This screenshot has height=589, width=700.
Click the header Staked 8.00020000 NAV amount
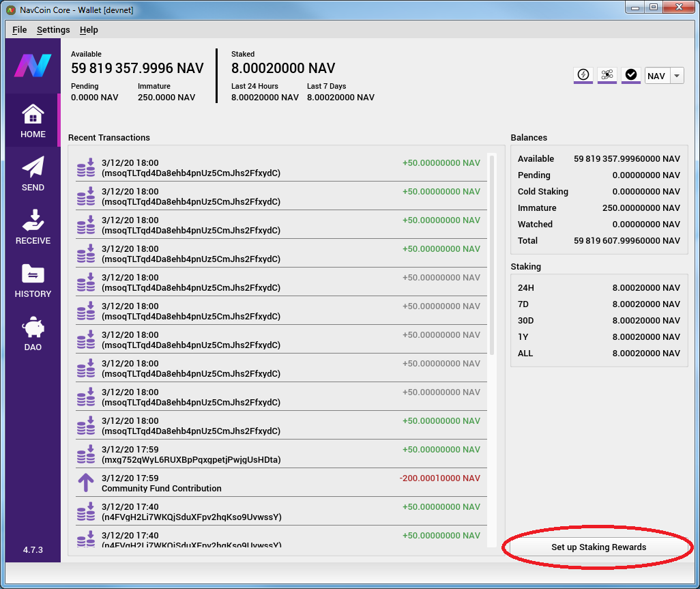(283, 68)
